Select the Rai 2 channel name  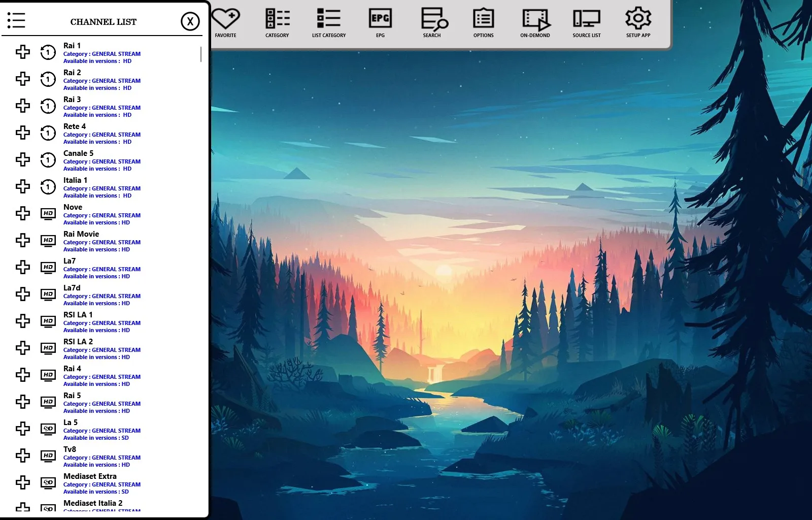tap(72, 73)
